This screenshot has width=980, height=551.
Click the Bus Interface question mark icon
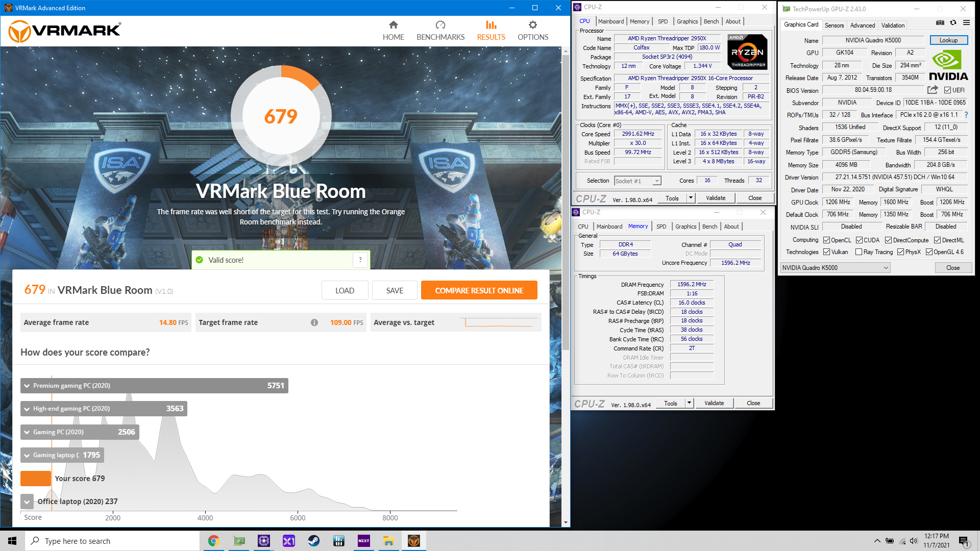(966, 115)
